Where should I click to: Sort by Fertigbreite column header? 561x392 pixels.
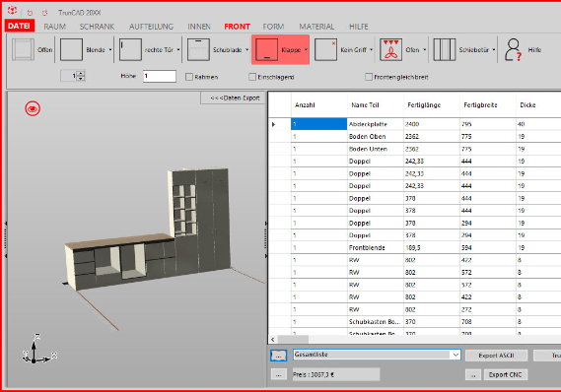pyautogui.click(x=488, y=105)
